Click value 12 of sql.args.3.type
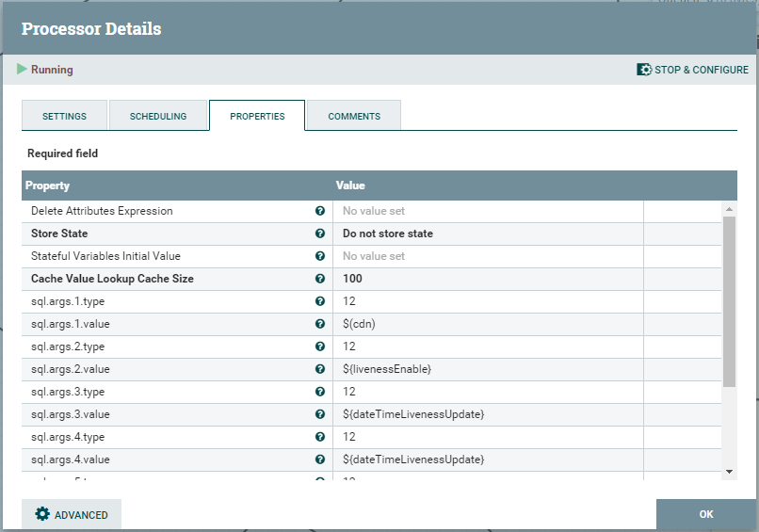Image resolution: width=759 pixels, height=532 pixels. click(349, 391)
